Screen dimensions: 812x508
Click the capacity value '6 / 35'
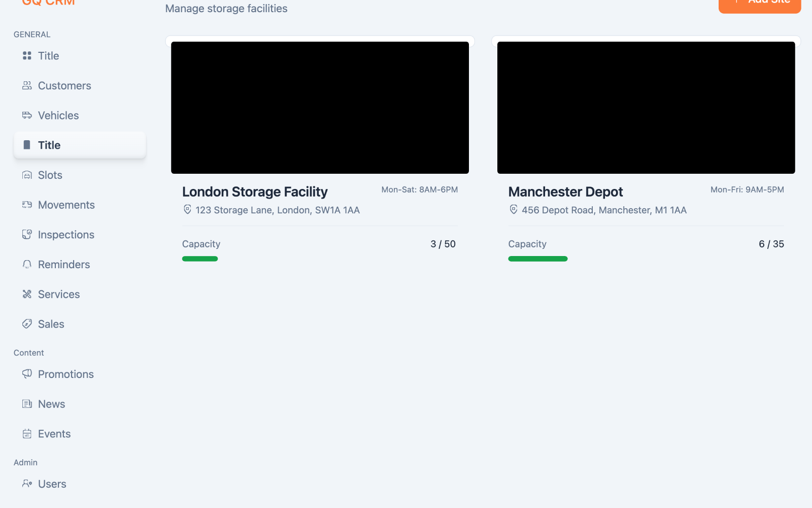pyautogui.click(x=771, y=244)
